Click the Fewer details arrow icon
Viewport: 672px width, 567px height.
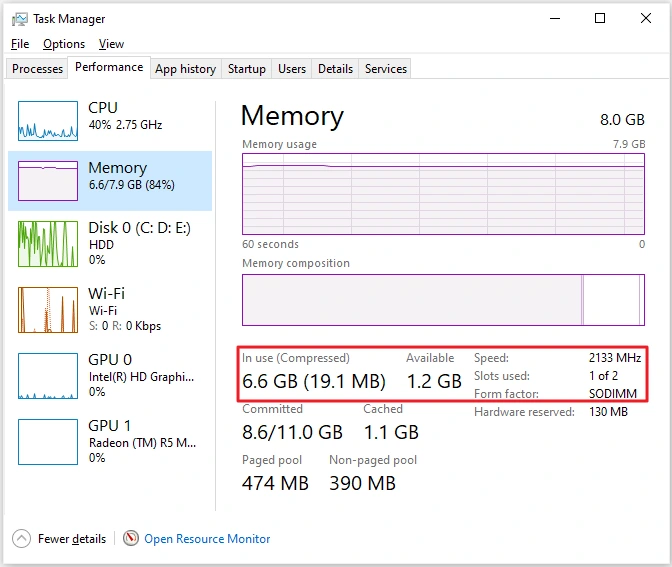click(21, 539)
